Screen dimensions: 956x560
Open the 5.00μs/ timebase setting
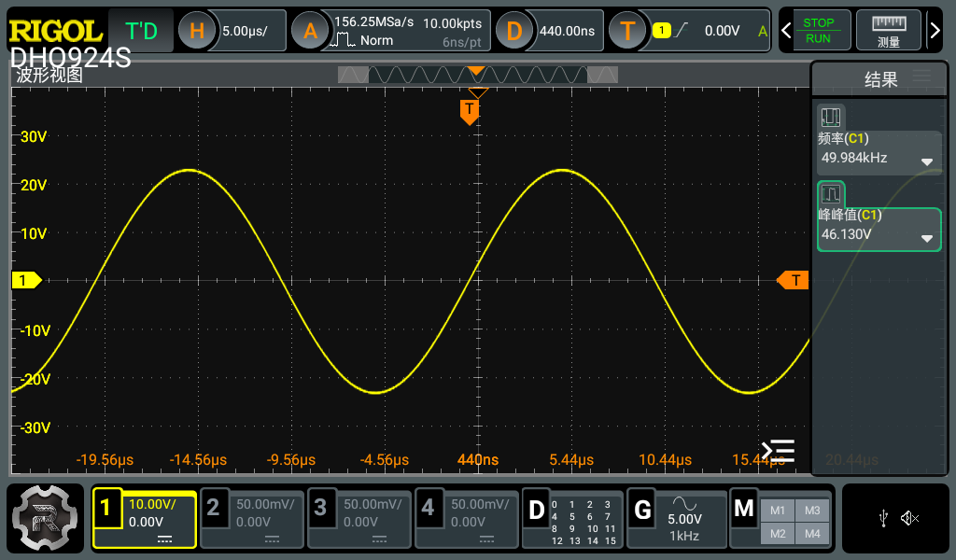click(246, 31)
